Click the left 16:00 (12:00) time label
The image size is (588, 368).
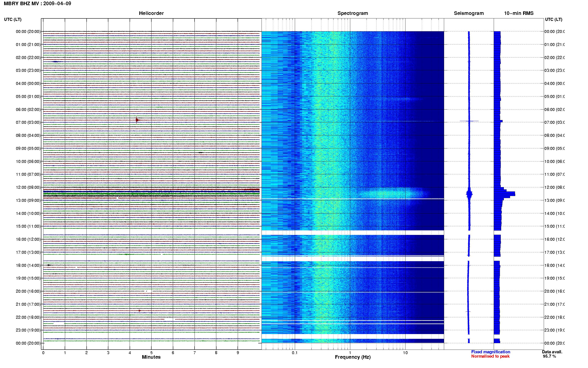pos(28,239)
